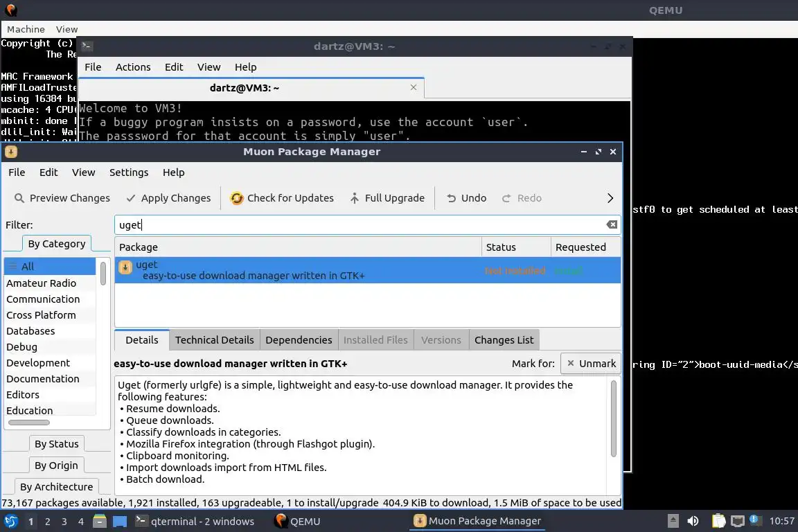Switch to the Versions tab
798x532 pixels.
(x=441, y=340)
